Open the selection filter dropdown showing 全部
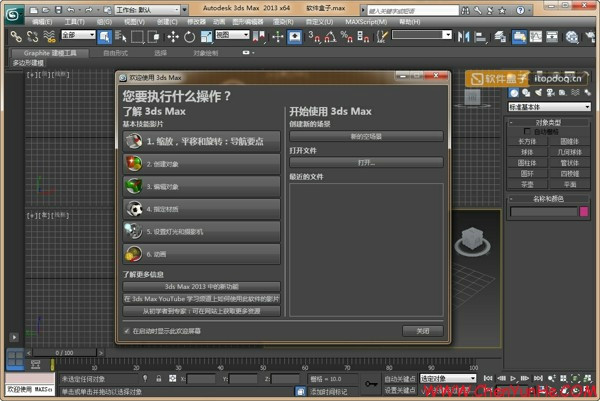This screenshot has height=401, width=600. [78, 35]
